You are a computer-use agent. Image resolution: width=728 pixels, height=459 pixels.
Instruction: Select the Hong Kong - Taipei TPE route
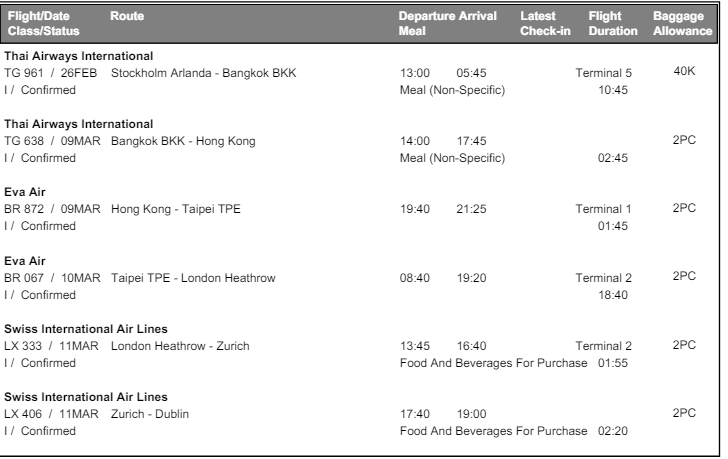[176, 209]
